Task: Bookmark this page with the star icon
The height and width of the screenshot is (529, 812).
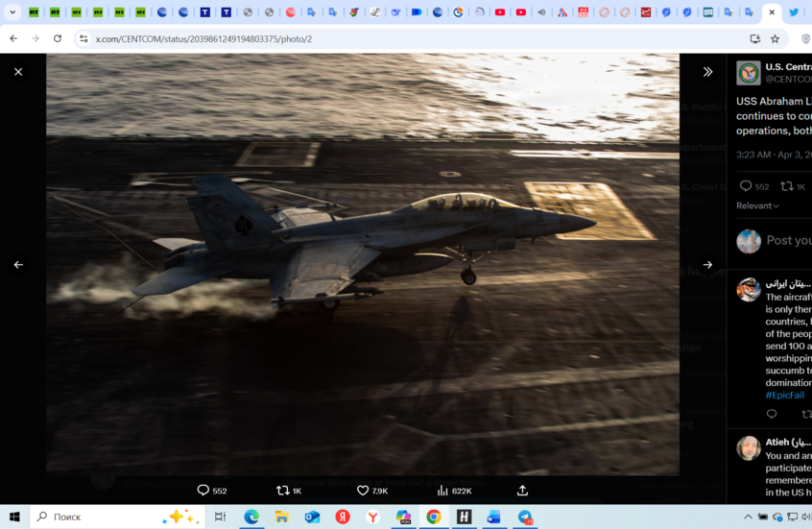Action: pos(776,38)
